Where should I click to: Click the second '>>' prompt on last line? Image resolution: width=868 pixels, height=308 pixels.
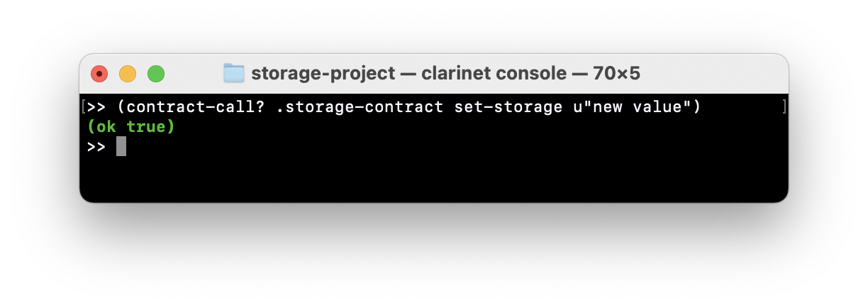tap(96, 147)
